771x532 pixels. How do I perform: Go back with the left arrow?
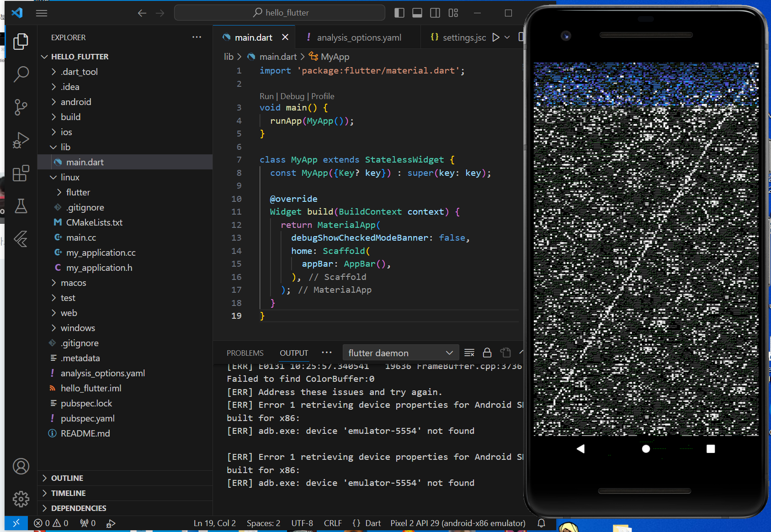[x=142, y=13]
